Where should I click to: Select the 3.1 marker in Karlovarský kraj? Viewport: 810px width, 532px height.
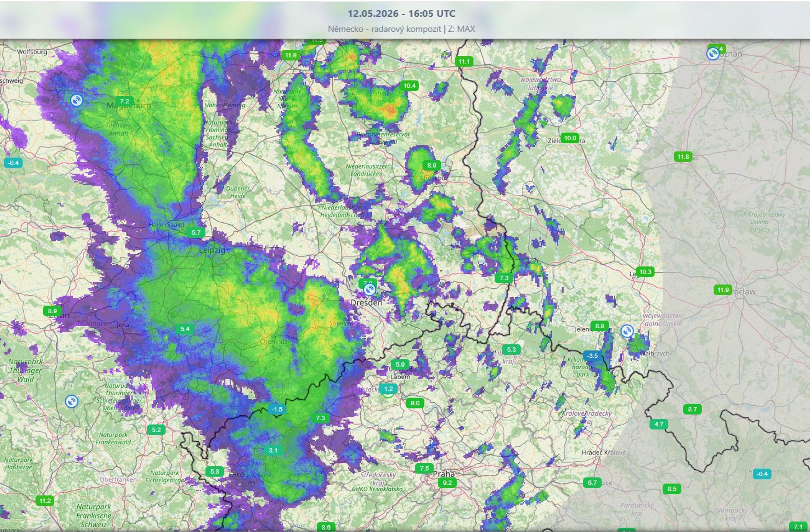click(x=273, y=450)
